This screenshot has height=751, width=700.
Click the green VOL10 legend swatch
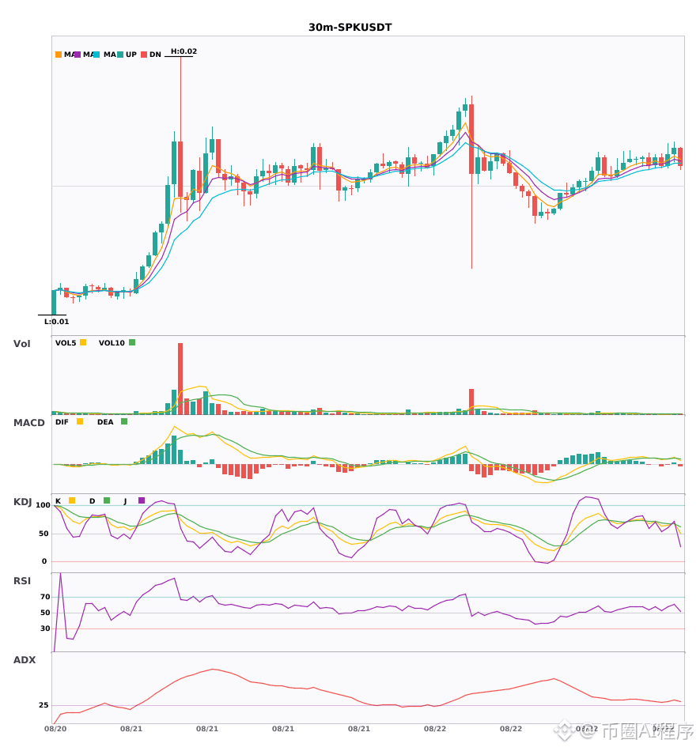coord(132,342)
